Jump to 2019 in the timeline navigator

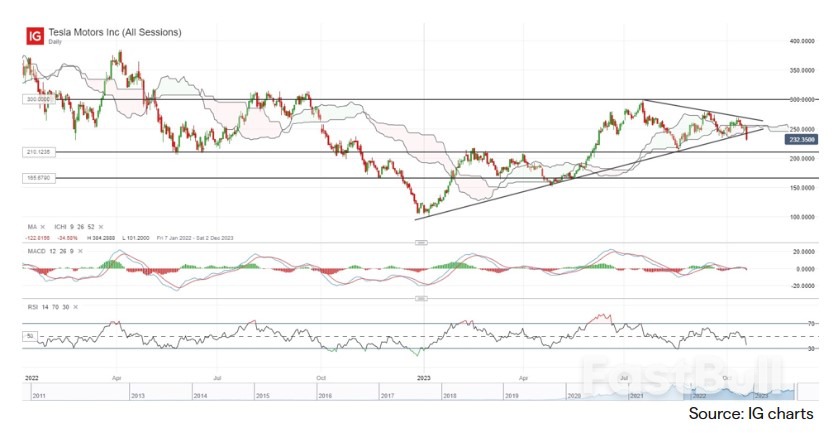512,396
